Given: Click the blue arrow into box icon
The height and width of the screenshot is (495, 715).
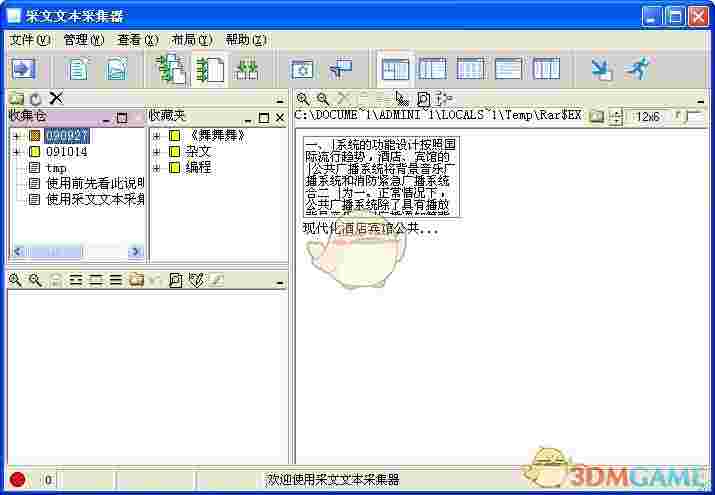Looking at the screenshot, I should click(x=602, y=70).
